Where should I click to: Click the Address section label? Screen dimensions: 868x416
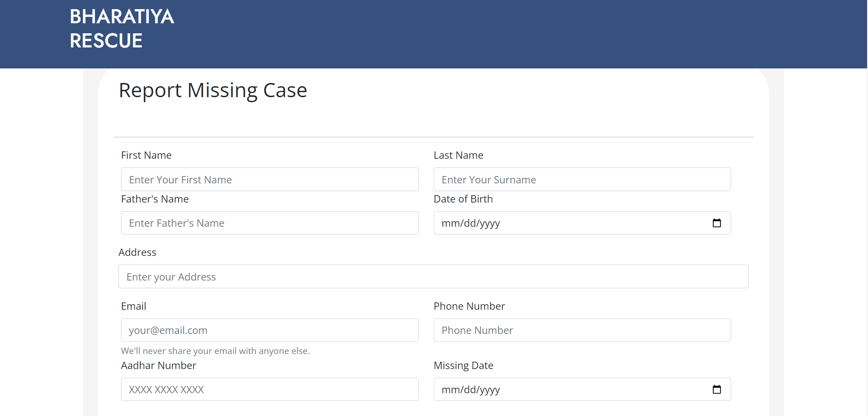(137, 252)
